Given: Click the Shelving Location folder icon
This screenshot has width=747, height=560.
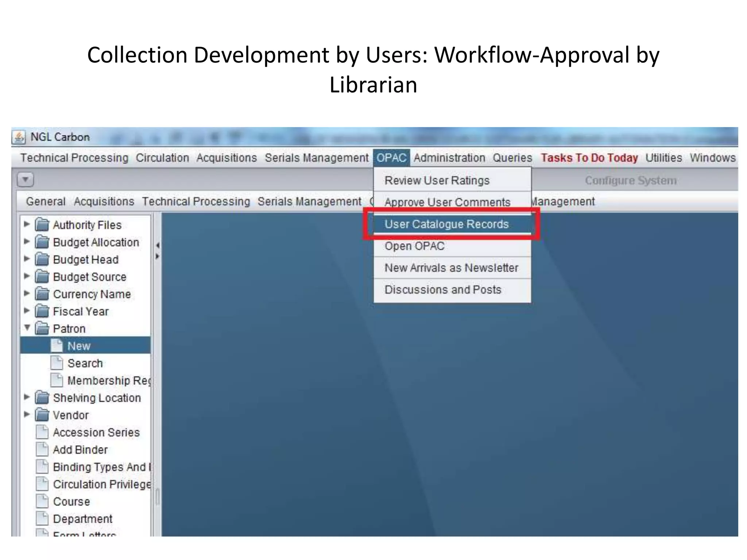Looking at the screenshot, I should click(42, 397).
